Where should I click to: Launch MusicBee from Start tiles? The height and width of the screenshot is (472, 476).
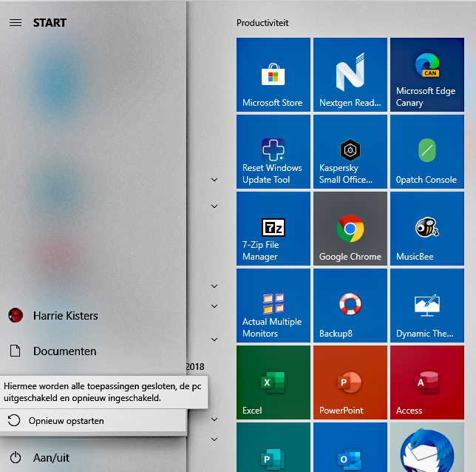point(426,229)
